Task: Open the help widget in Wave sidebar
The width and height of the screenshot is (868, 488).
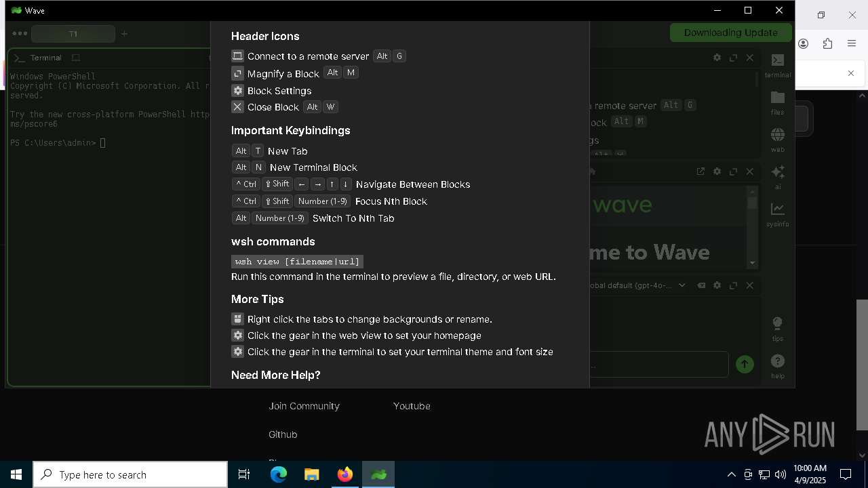Action: (x=778, y=366)
